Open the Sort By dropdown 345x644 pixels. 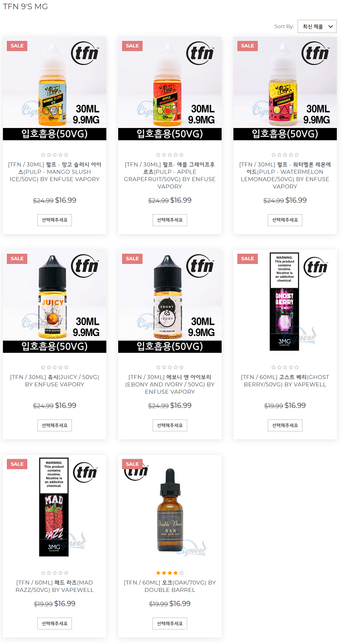point(317,26)
